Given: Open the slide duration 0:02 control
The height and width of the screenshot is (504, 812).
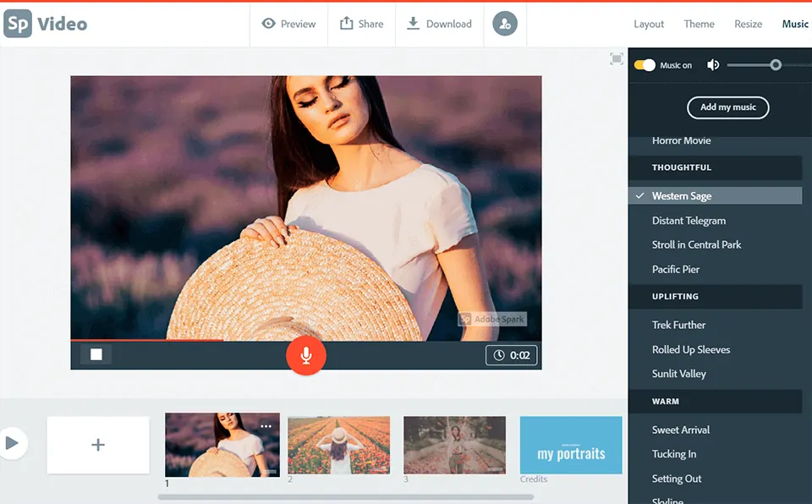Looking at the screenshot, I should pyautogui.click(x=512, y=355).
